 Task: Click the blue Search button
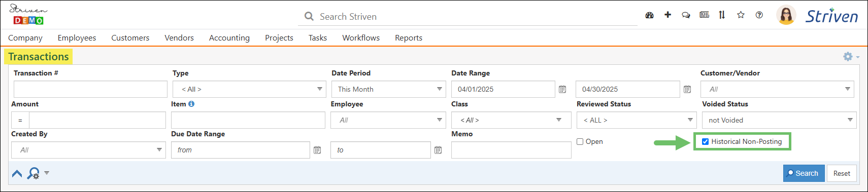tap(804, 173)
